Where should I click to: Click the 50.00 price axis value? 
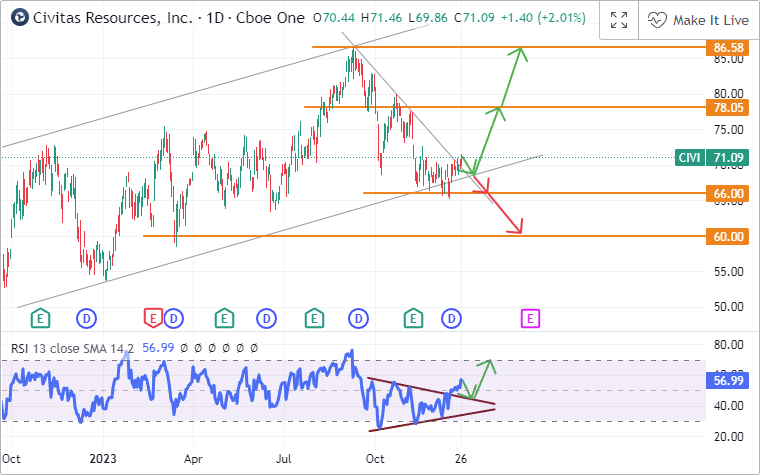click(x=728, y=307)
